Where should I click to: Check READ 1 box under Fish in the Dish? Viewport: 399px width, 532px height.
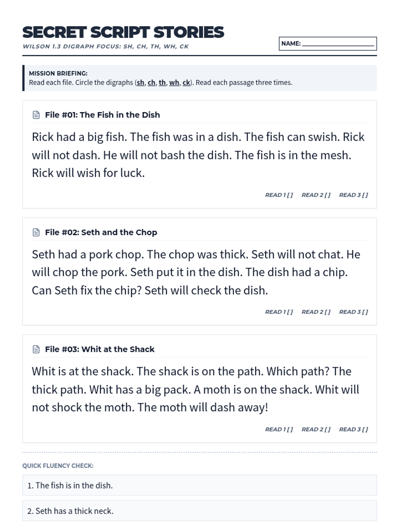pyautogui.click(x=279, y=195)
